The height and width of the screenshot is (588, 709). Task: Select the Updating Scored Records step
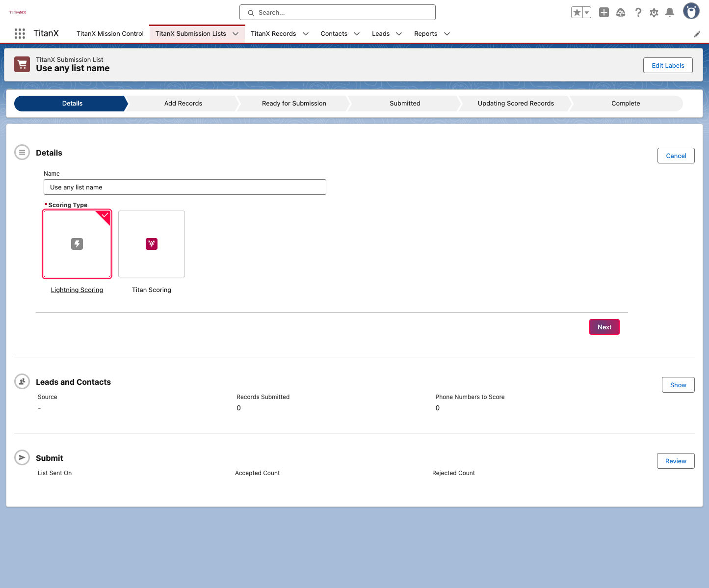point(516,104)
